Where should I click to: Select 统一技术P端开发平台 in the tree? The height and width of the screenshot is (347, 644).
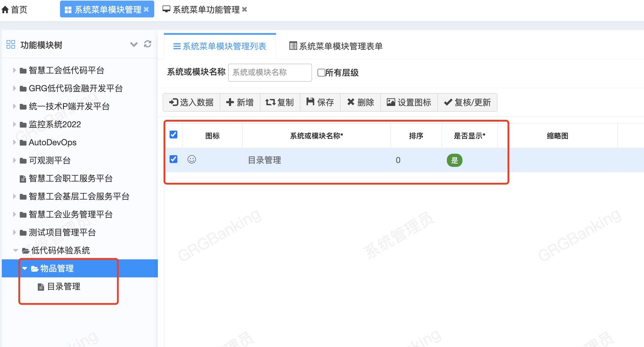click(69, 106)
